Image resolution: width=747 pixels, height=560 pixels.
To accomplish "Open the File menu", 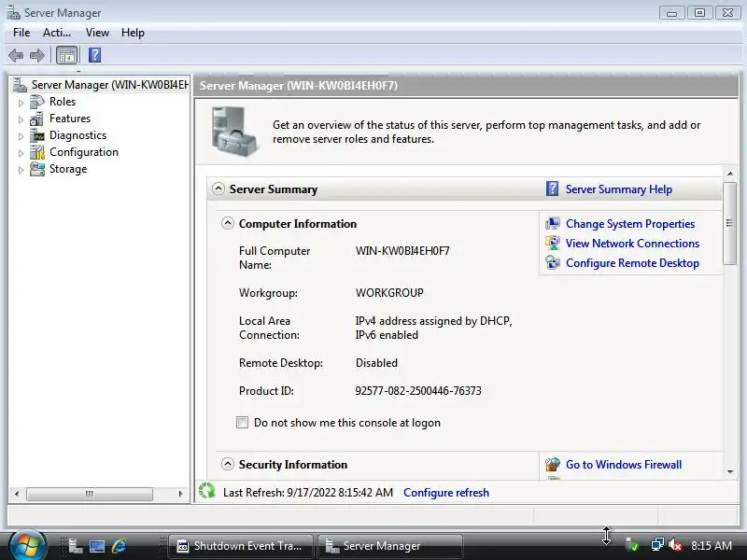I will 21,33.
